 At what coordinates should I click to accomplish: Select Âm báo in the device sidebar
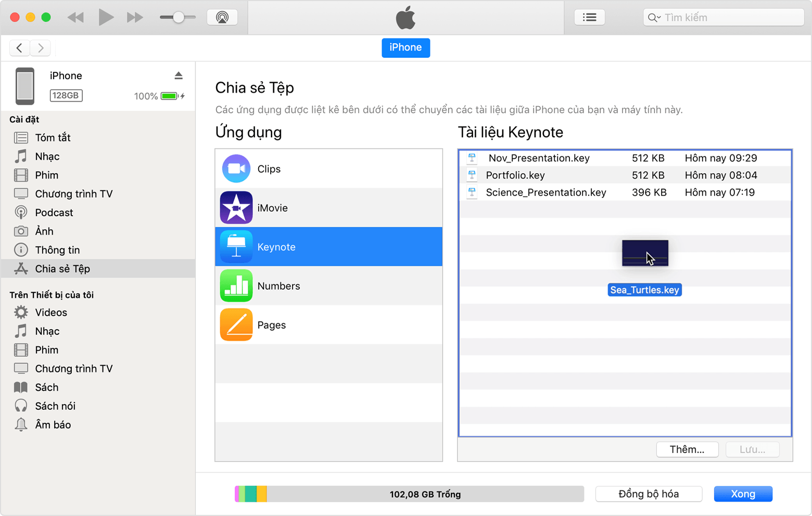click(x=53, y=424)
